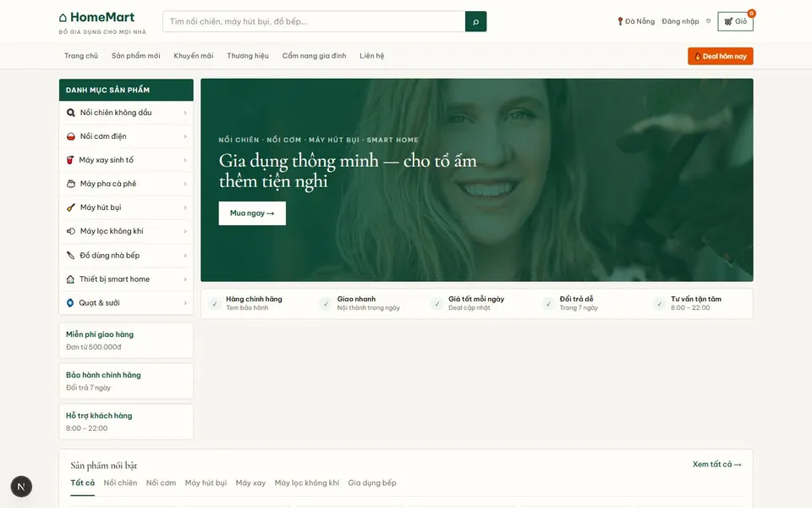Click the Máy pha cà phê icon
Image resolution: width=812 pixels, height=508 pixels.
tap(71, 184)
